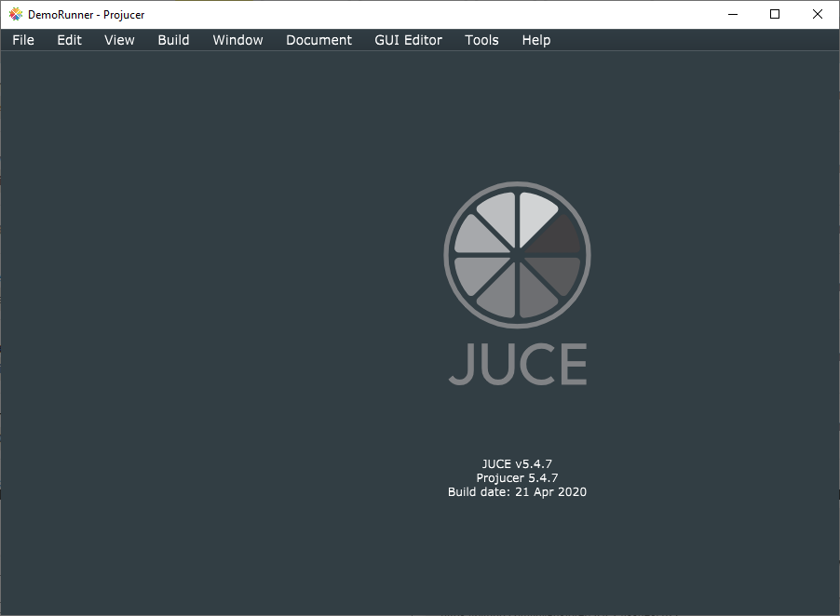The height and width of the screenshot is (616, 840).
Task: Click the Projucer app icon in title bar
Action: click(x=16, y=15)
